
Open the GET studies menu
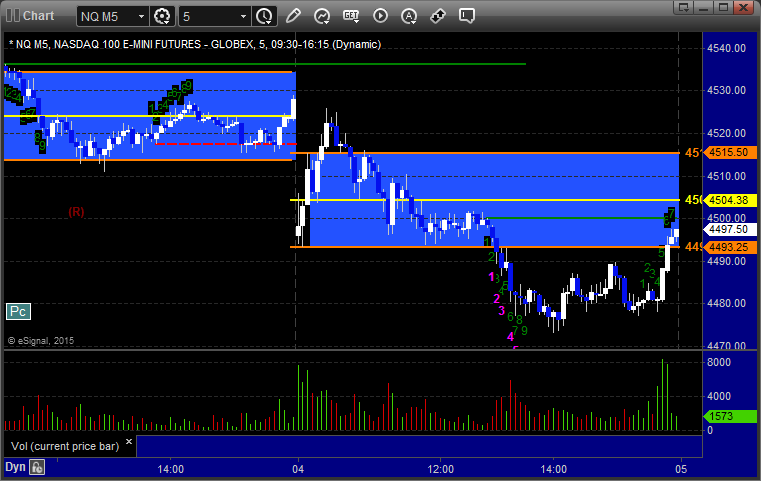click(351, 16)
